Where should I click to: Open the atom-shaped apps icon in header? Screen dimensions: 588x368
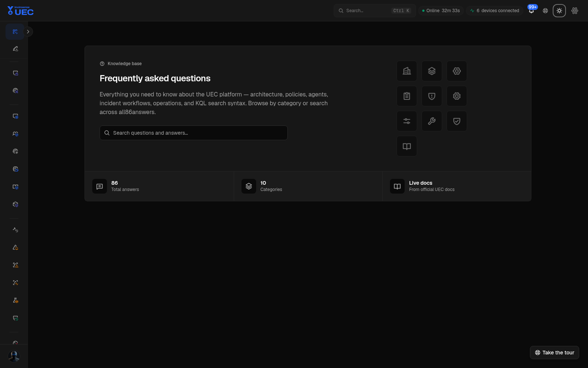(x=575, y=11)
